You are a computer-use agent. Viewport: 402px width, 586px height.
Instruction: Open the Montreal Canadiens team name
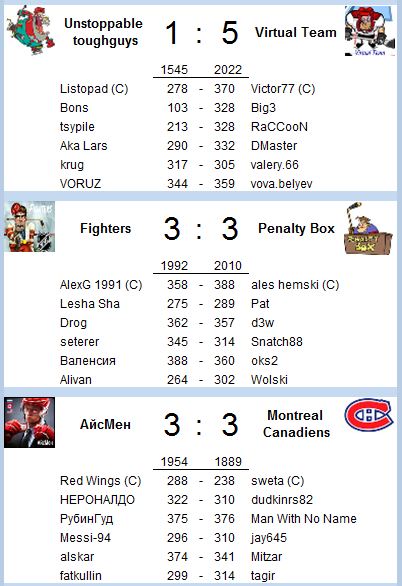(x=296, y=424)
